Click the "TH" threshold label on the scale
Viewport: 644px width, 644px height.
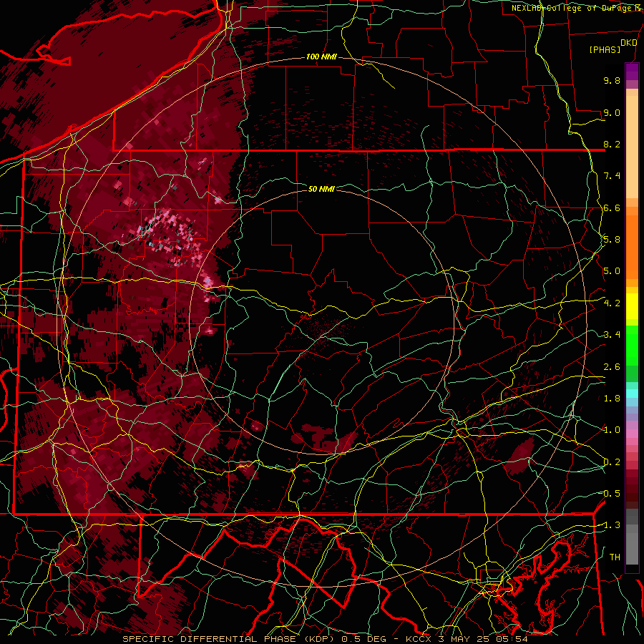615,557
